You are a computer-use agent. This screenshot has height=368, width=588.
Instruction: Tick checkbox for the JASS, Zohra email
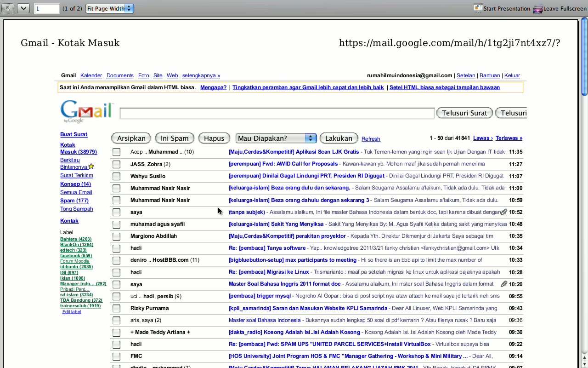coord(116,164)
